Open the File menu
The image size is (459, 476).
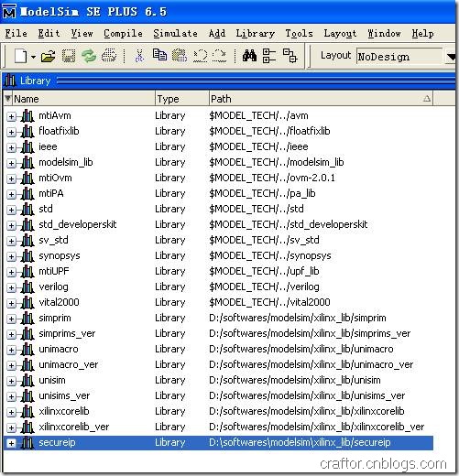[x=16, y=34]
